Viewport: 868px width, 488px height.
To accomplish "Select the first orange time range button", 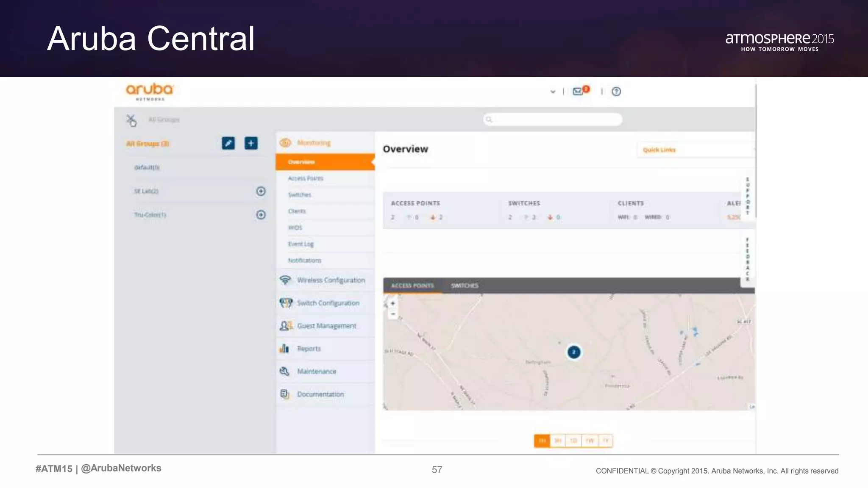I will (x=542, y=441).
